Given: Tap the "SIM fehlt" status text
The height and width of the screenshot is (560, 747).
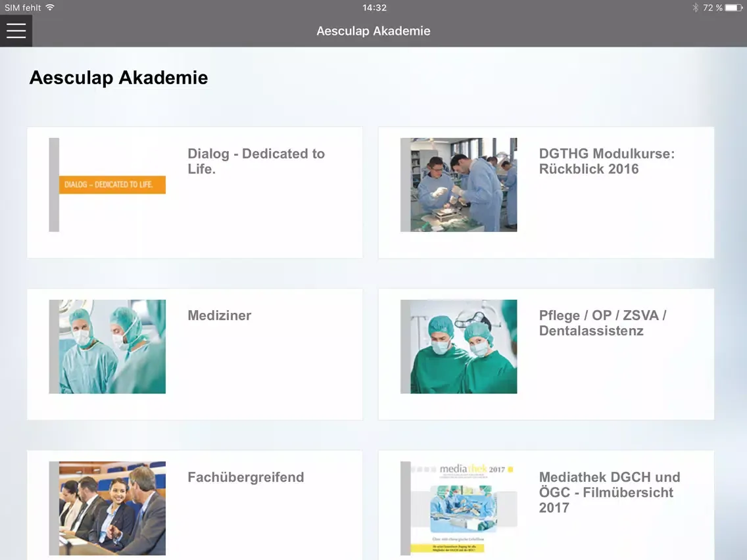Looking at the screenshot, I should pos(23,8).
